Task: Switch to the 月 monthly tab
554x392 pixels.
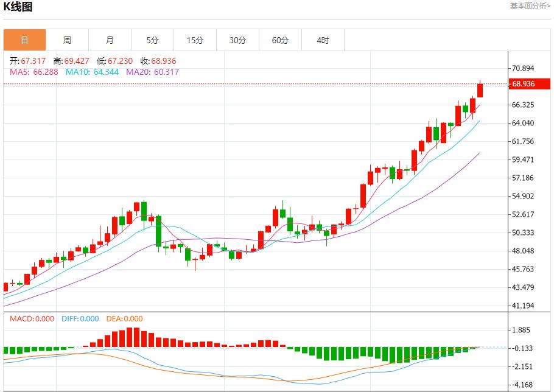Action: pos(110,40)
